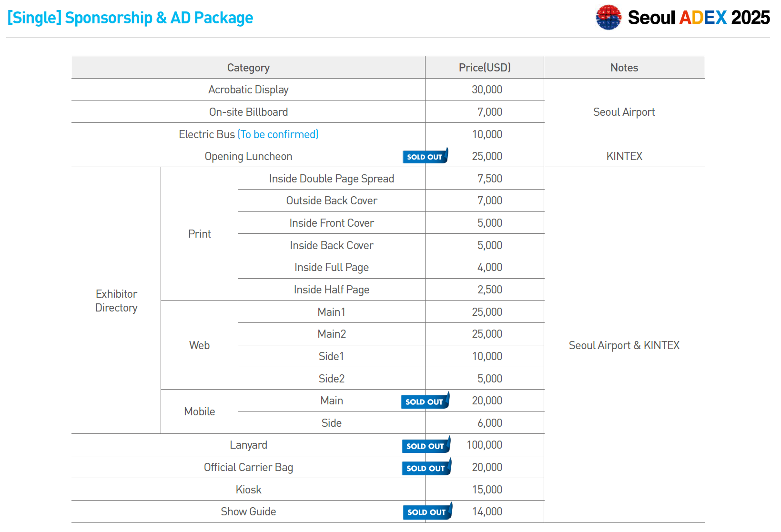Select the Sold Out badge beside Show Guide
The image size is (781, 532).
[x=427, y=512]
